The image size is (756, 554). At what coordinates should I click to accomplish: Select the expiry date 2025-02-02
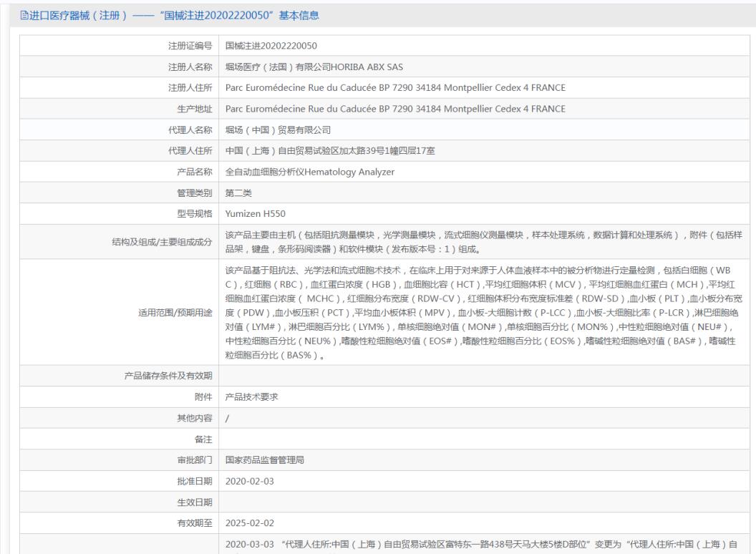point(249,523)
